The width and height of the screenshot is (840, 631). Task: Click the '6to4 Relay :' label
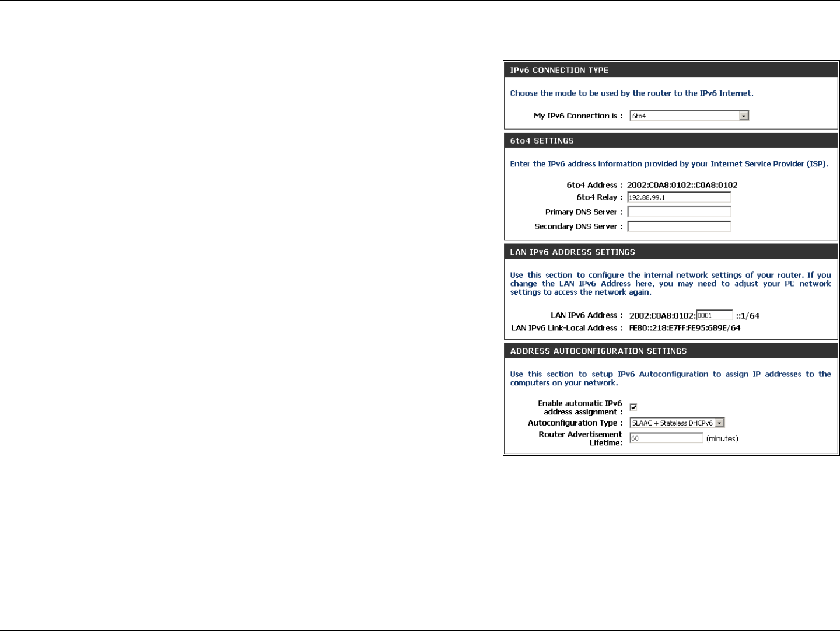point(599,197)
